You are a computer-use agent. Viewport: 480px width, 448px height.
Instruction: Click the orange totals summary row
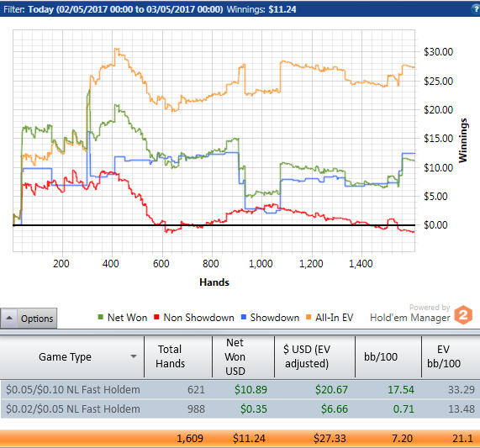click(240, 439)
